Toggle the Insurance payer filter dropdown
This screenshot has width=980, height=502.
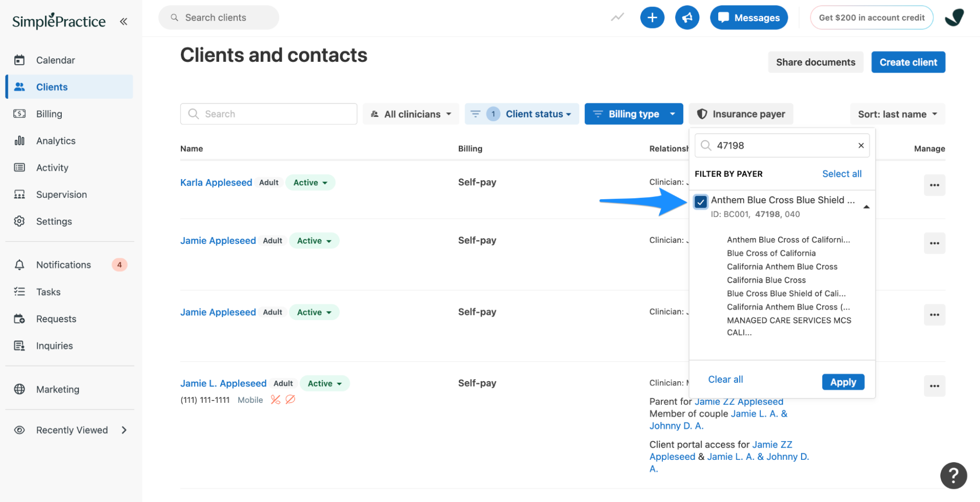(741, 114)
